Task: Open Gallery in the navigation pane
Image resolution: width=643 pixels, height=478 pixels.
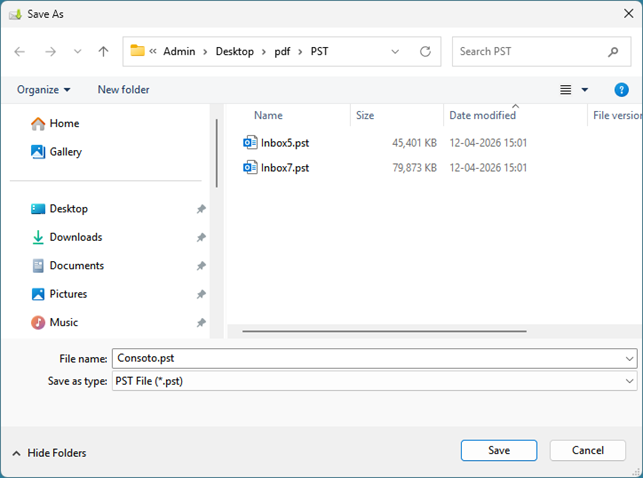Action: (65, 152)
